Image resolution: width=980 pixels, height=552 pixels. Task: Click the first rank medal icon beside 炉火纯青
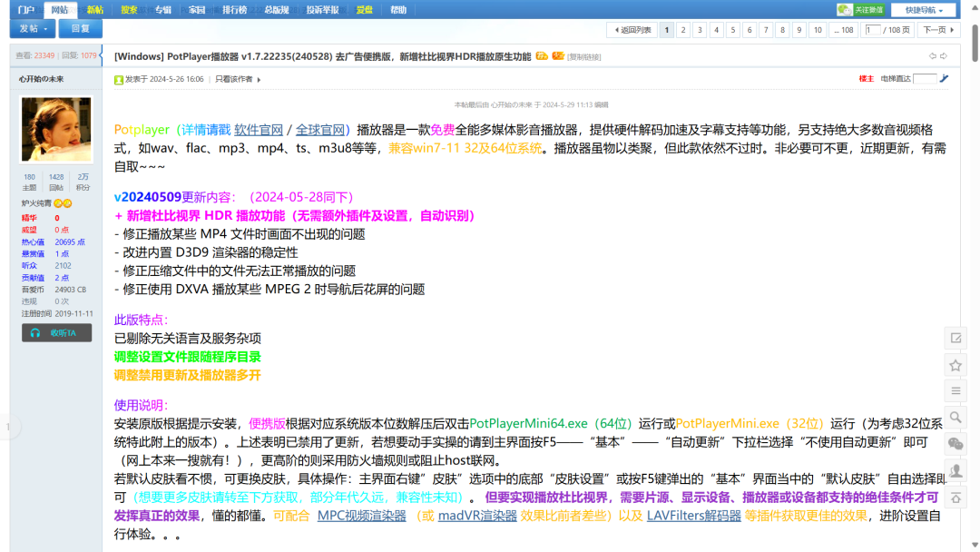58,203
